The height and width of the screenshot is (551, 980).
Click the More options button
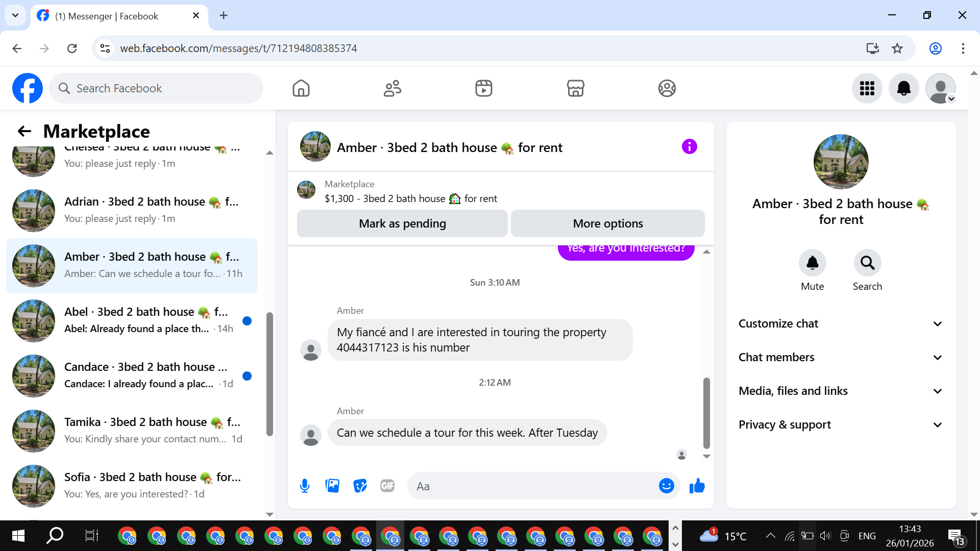click(x=607, y=223)
